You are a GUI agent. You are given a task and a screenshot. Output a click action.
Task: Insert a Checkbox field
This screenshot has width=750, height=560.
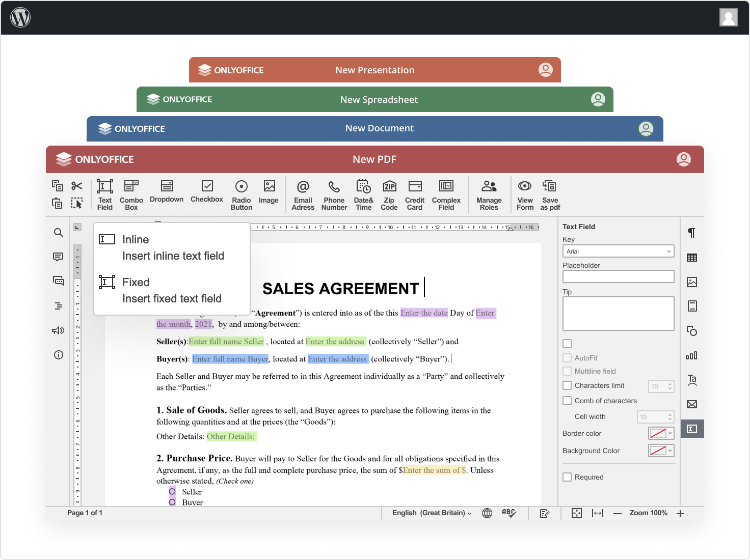click(207, 191)
